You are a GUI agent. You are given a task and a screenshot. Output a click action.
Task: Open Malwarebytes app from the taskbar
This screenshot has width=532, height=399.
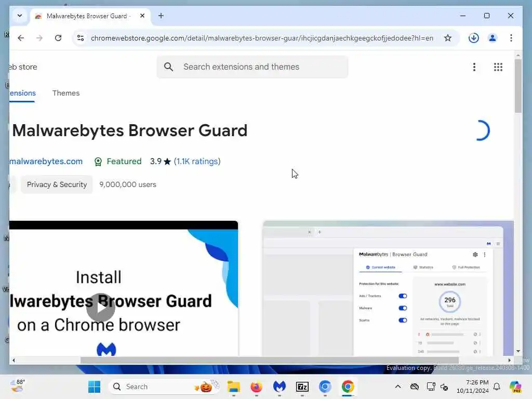pos(279,387)
